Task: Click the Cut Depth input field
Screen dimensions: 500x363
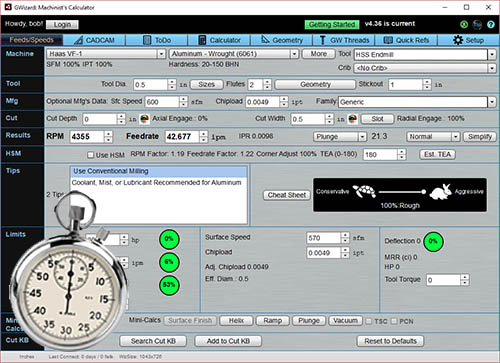Action: 100,119
